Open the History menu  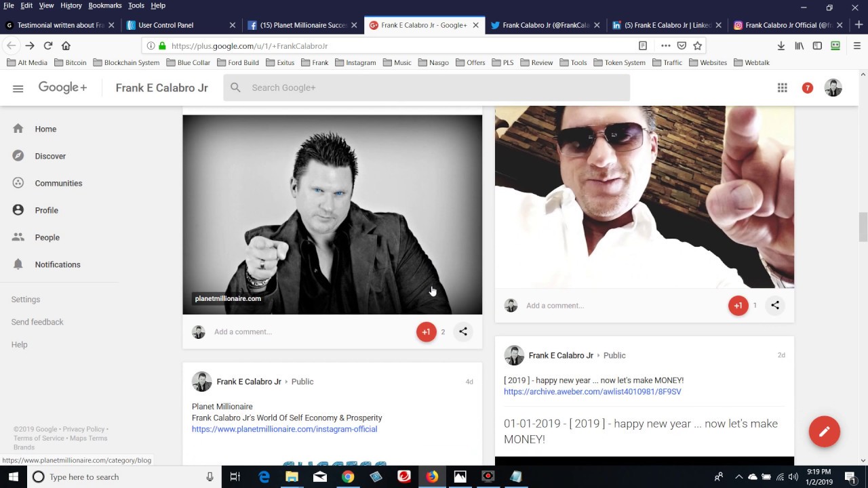(71, 5)
